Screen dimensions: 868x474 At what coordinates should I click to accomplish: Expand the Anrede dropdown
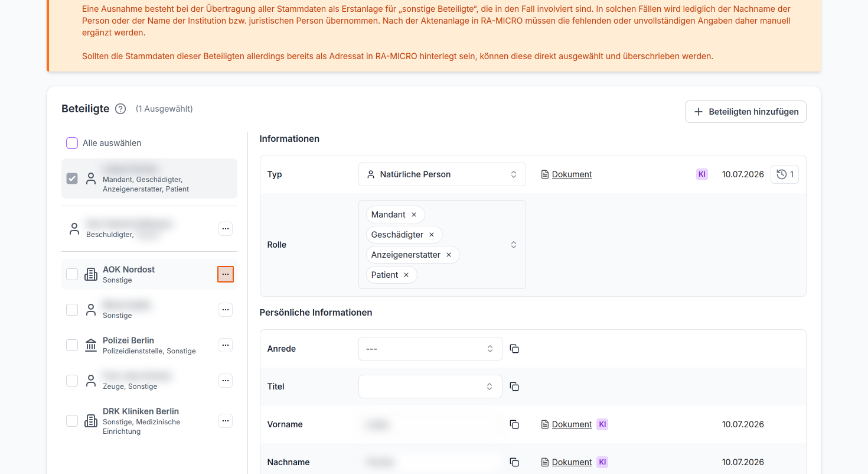pos(430,349)
